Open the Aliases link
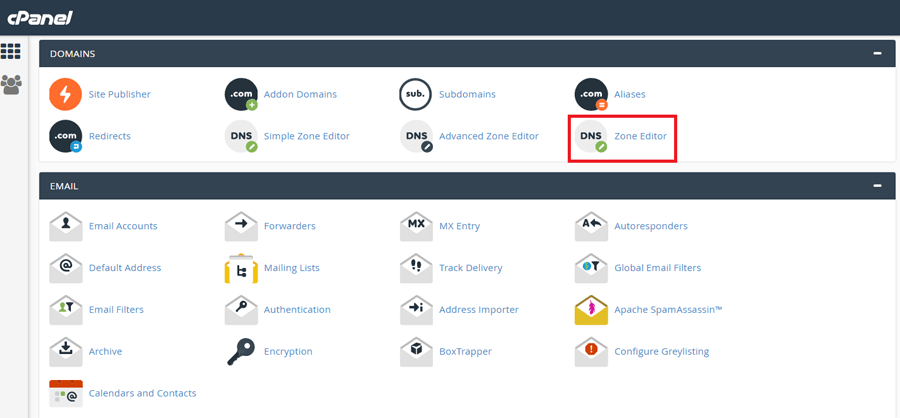Image resolution: width=900 pixels, height=418 pixels. 630,94
